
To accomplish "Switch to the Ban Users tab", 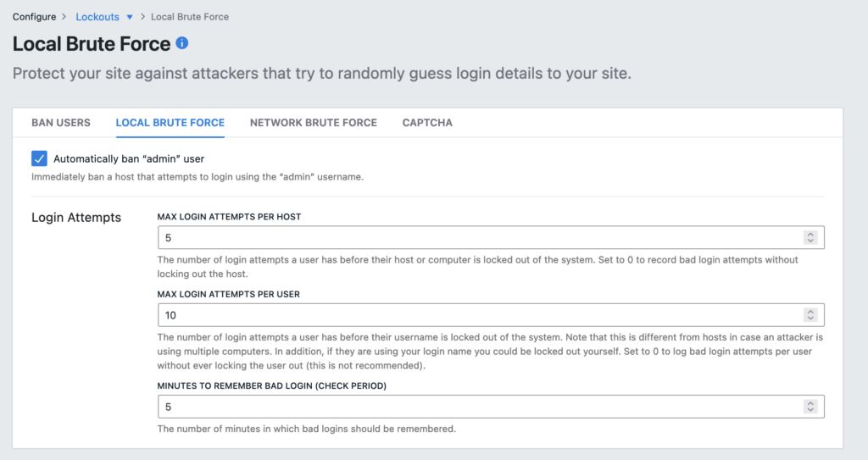I will click(61, 123).
